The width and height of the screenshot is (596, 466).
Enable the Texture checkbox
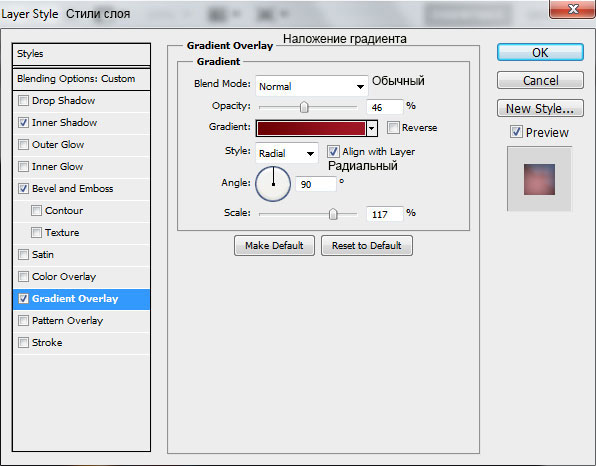(x=36, y=233)
